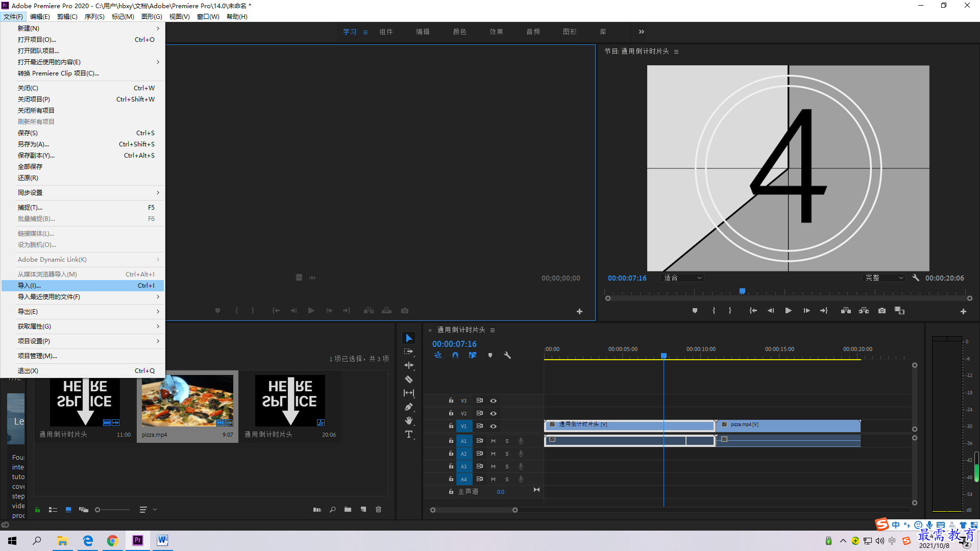Step back one frame in Program monitor
This screenshot has height=551, width=980.
[771, 311]
